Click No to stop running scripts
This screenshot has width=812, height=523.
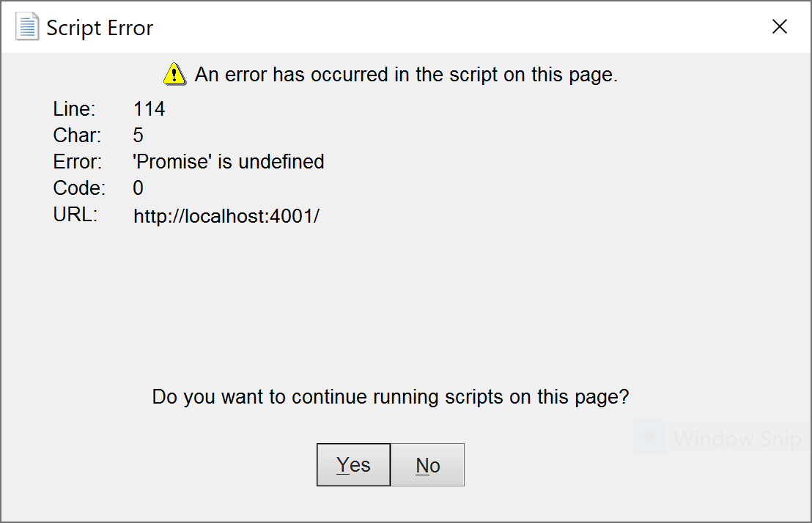click(427, 464)
